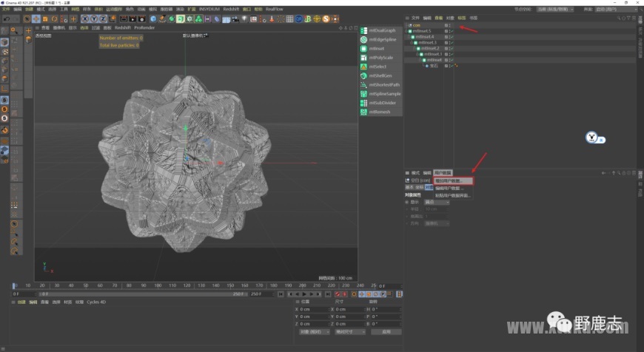Open the viewport ProRender menu
This screenshot has height=352, width=644.
(144, 28)
